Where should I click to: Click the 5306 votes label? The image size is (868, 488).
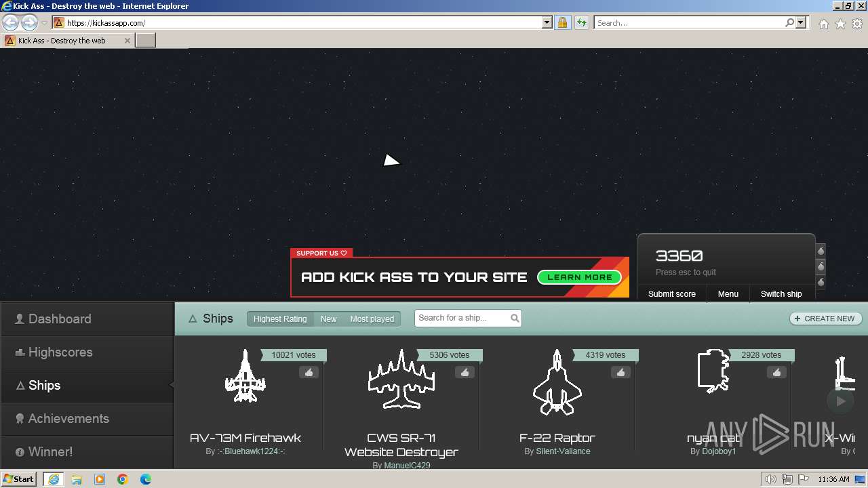(449, 354)
